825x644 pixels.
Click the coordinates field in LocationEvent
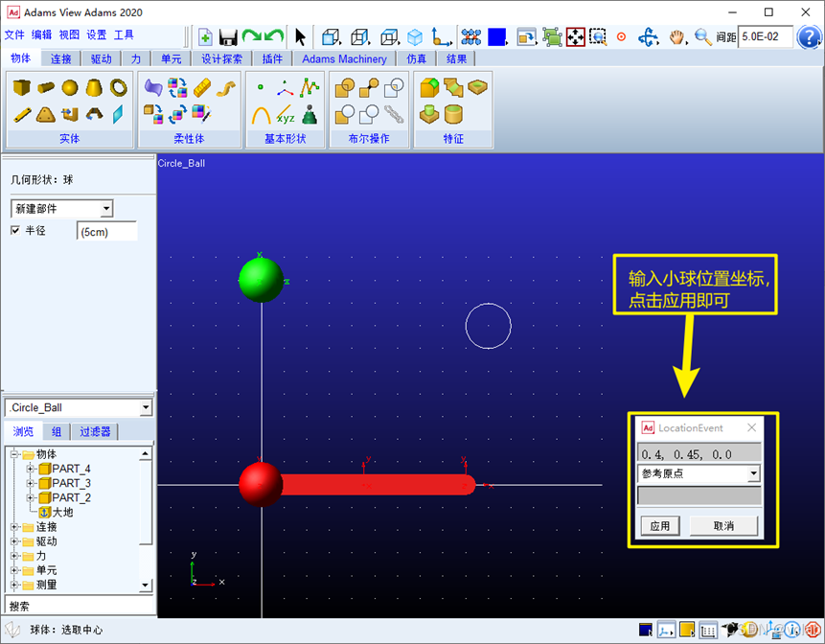click(x=699, y=454)
